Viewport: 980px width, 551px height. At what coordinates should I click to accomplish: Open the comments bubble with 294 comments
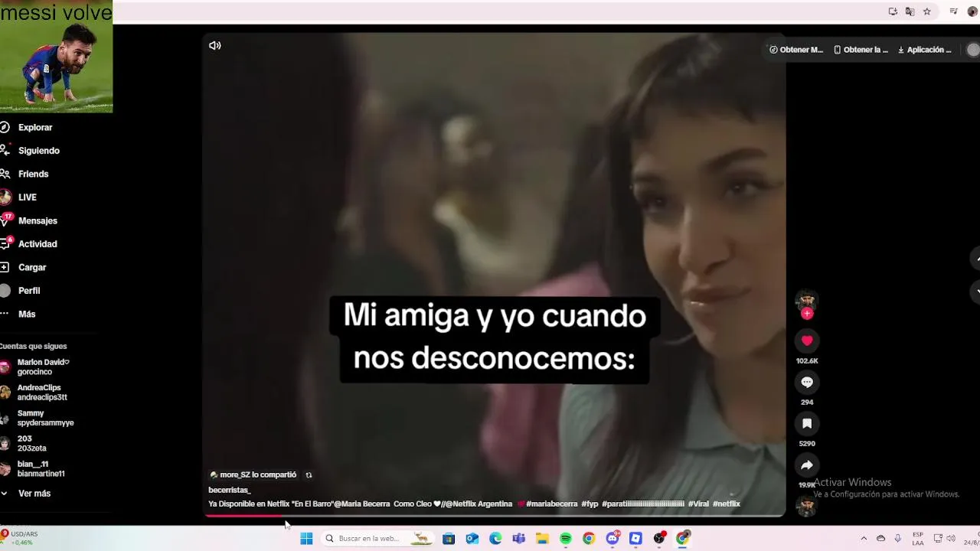[x=807, y=382]
